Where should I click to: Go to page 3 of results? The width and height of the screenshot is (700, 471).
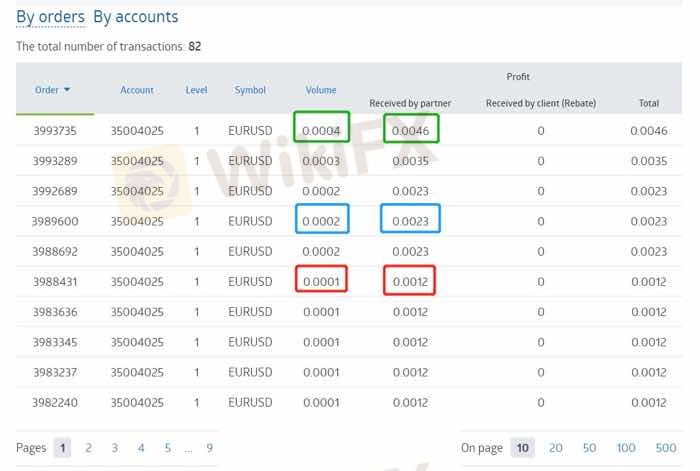pos(114,448)
